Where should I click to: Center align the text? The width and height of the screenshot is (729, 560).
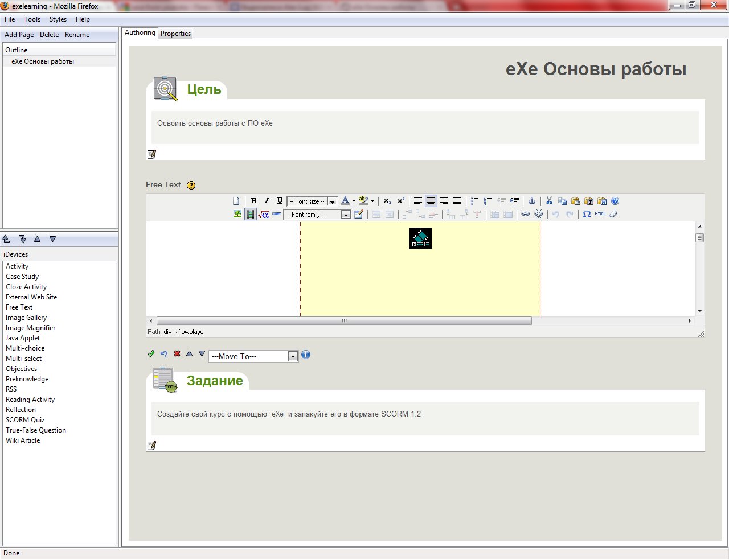[x=431, y=201]
